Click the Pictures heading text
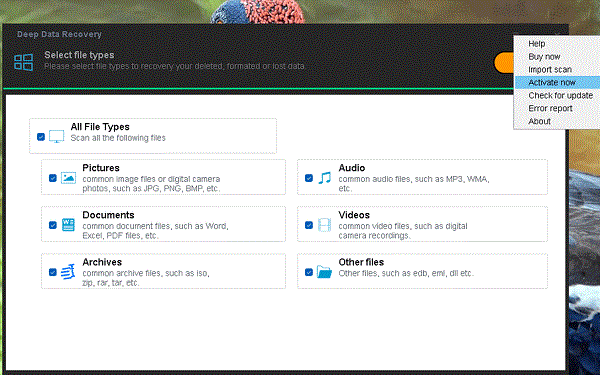Viewport: 600px width, 375px height. pos(101,168)
